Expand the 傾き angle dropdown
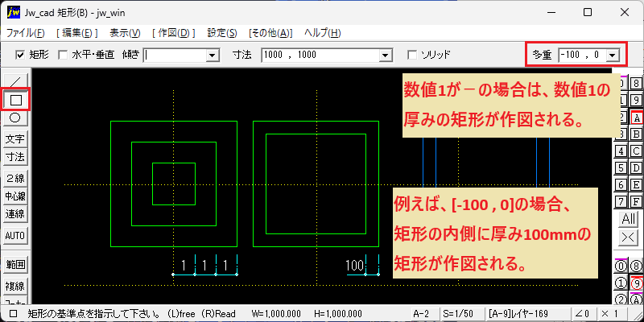Image resolution: width=644 pixels, height=322 pixels. pos(213,55)
